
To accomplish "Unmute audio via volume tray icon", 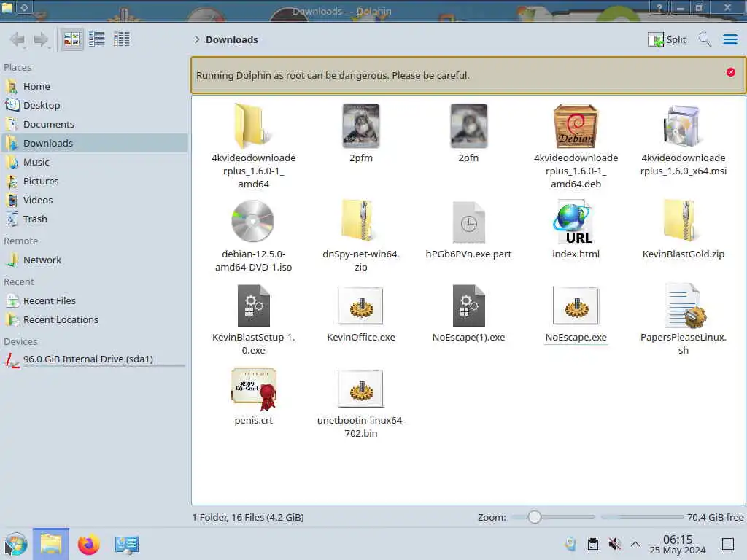I will point(614,544).
